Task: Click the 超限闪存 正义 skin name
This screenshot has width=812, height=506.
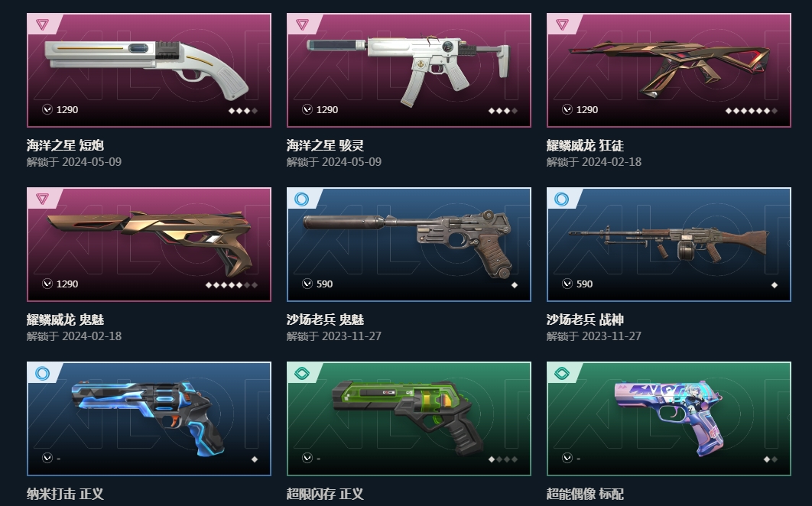Action: click(x=325, y=494)
